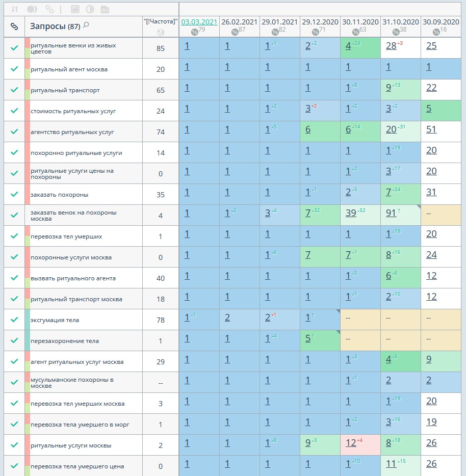This screenshot has height=476, width=466.
Task: Click the Aa text toolbar icon
Action: 105,9
